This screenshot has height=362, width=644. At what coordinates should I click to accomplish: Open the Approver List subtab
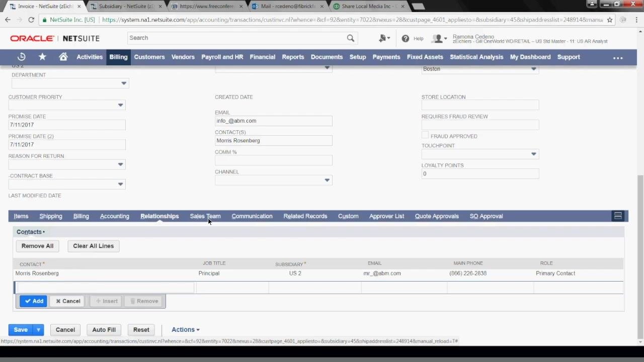click(x=386, y=216)
